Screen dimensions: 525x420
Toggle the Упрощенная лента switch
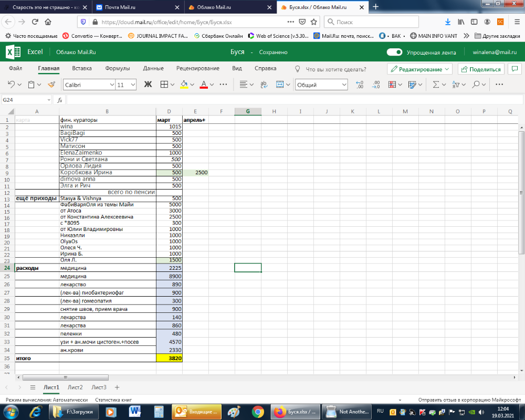pos(394,52)
